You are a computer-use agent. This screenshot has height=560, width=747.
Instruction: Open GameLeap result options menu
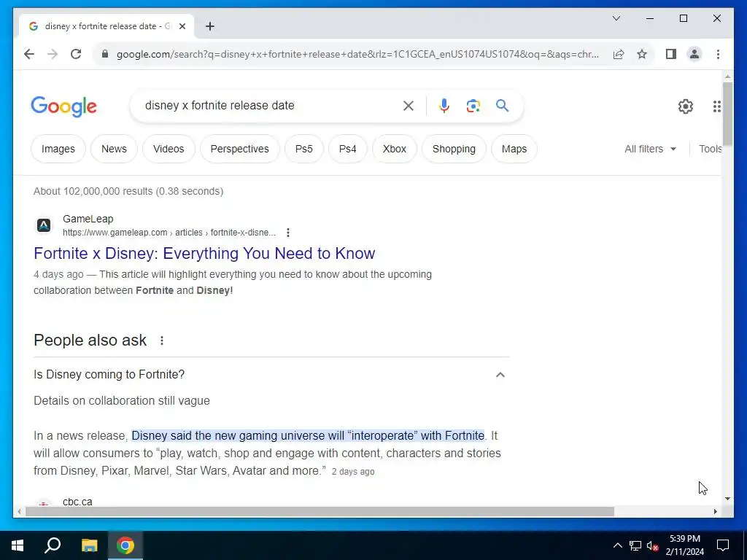[287, 233]
